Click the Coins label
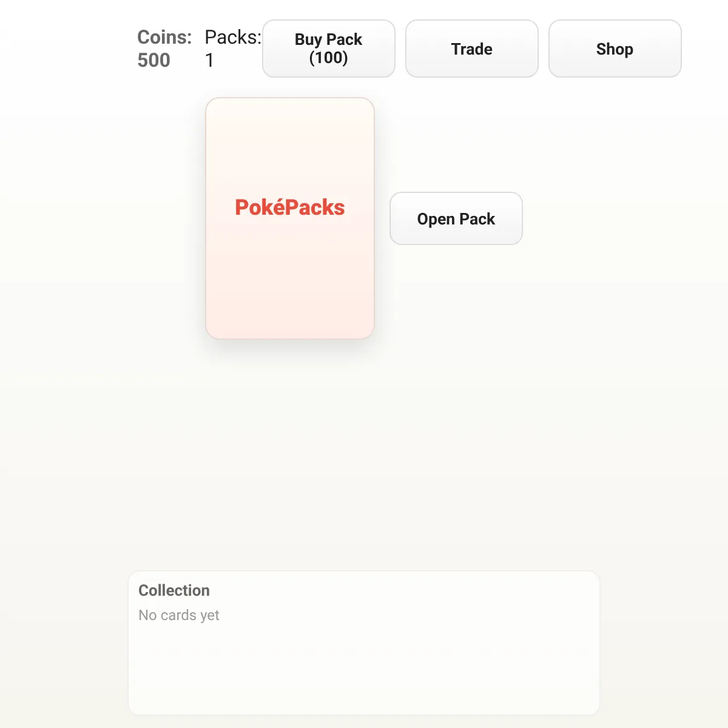728x728 pixels. click(x=164, y=37)
